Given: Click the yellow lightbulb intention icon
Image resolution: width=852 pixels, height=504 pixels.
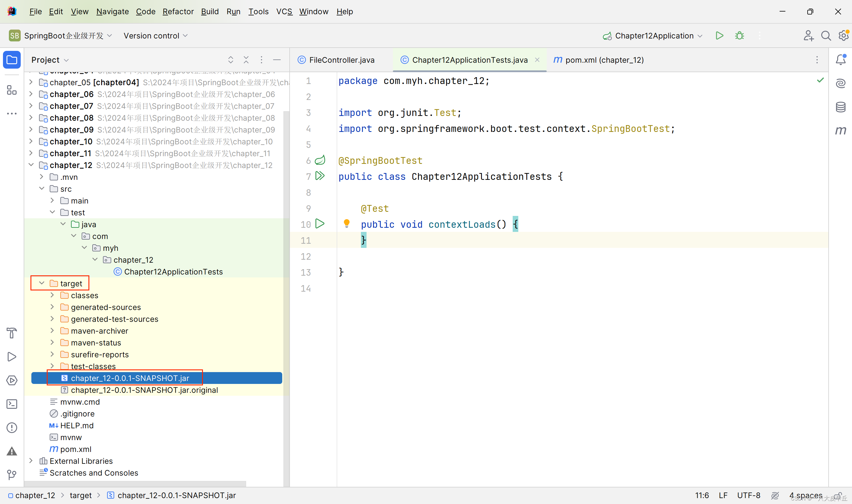Looking at the screenshot, I should point(346,223).
